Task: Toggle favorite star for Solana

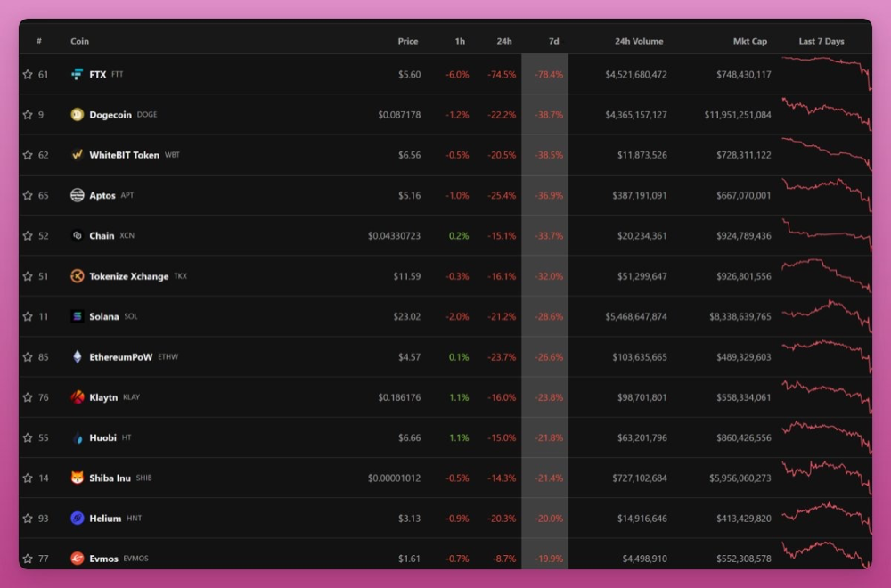Action: tap(28, 317)
